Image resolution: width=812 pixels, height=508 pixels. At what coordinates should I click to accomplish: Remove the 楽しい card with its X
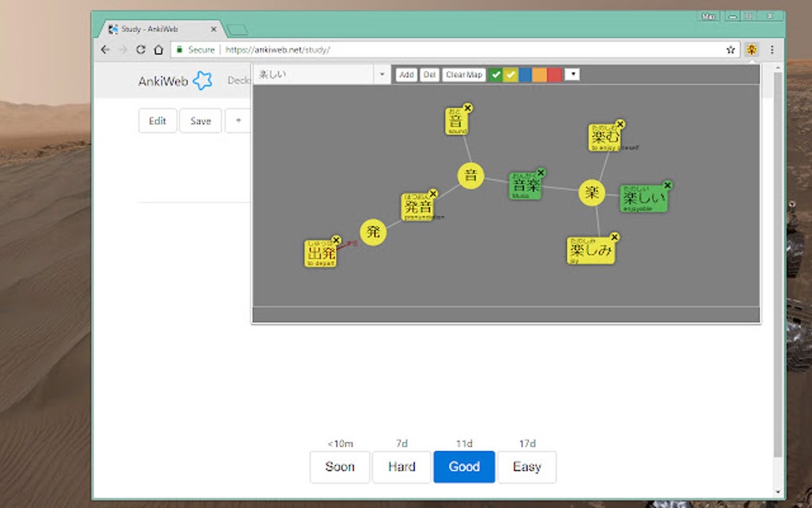(668, 185)
